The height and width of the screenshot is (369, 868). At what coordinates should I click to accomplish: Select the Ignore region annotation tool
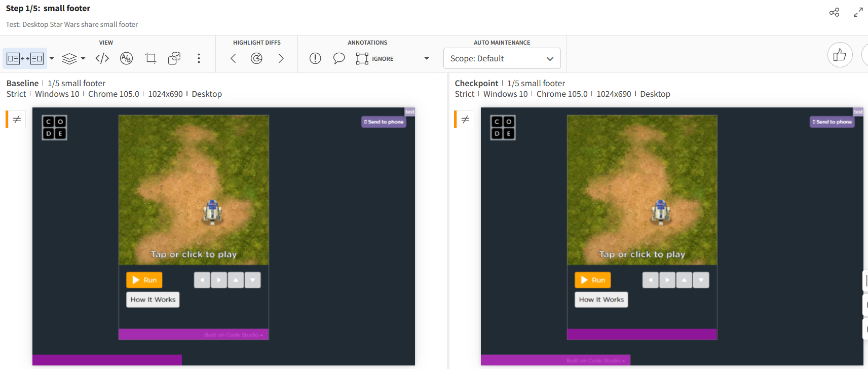click(374, 59)
